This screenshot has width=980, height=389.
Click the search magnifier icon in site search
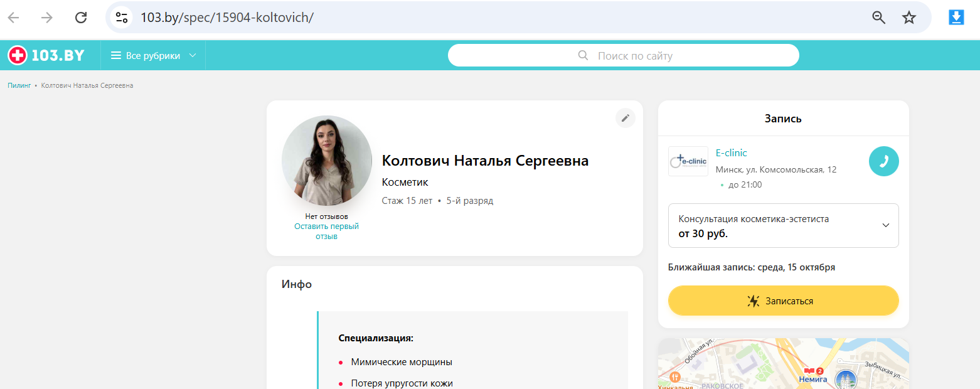(583, 56)
